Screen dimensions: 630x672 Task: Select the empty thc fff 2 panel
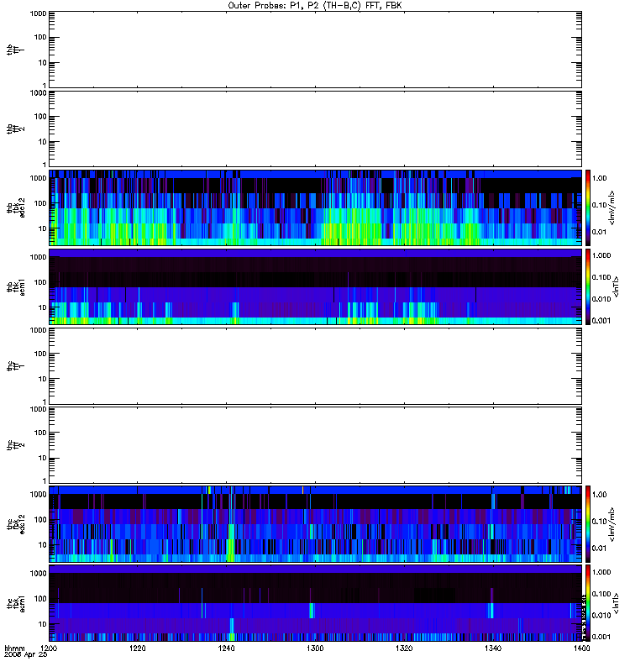316,445
